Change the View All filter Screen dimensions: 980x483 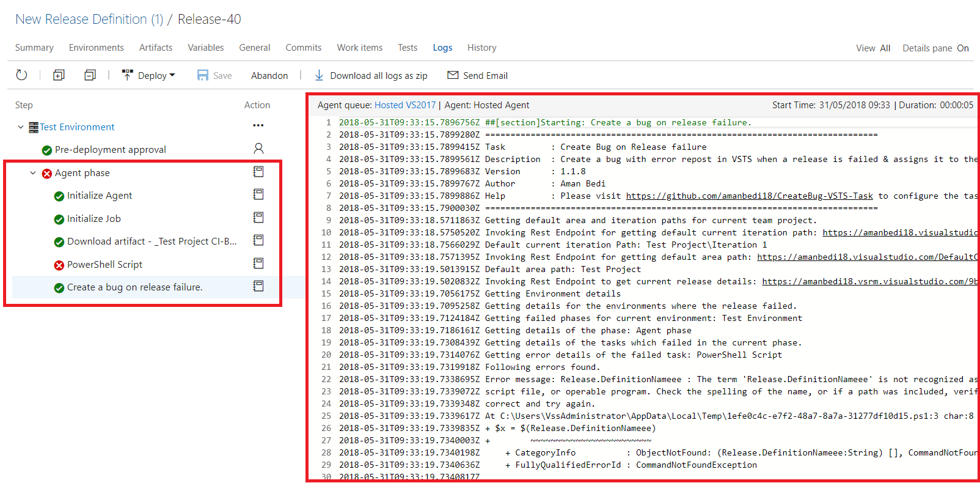pos(873,48)
